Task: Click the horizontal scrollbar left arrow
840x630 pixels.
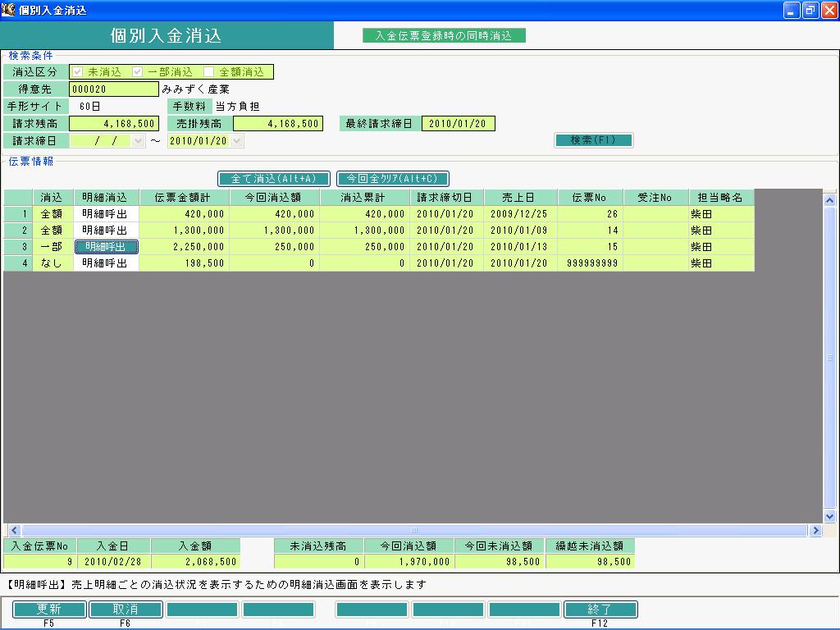Action: (x=15, y=531)
